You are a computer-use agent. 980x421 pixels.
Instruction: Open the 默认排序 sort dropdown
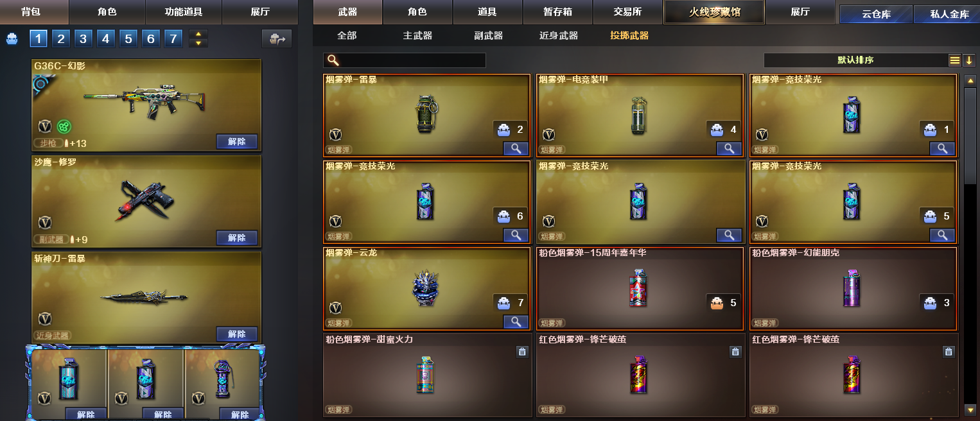[855, 60]
